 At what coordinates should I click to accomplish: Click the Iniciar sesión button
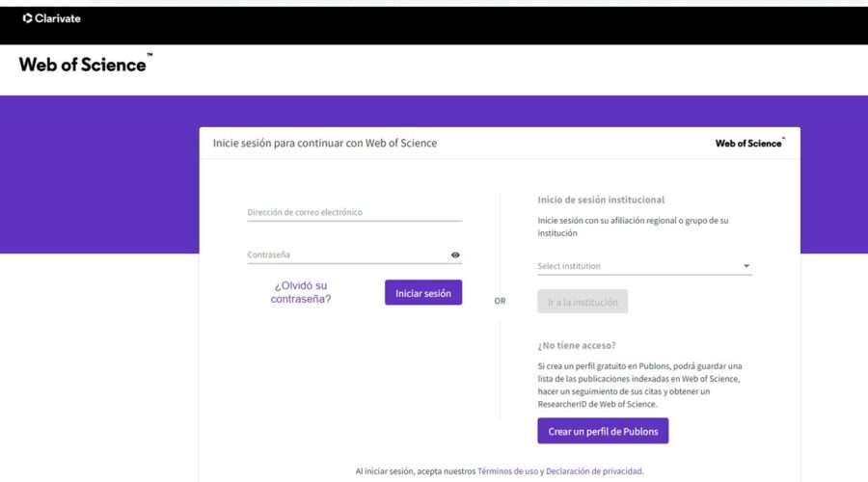(x=423, y=293)
